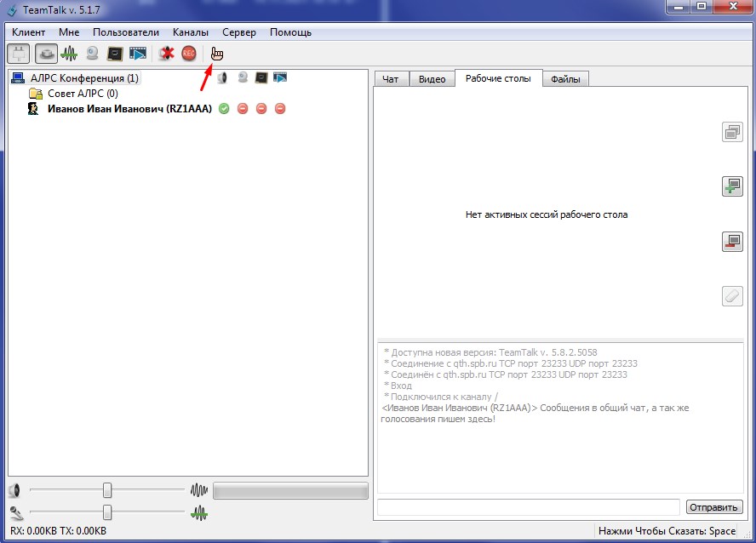Click the desktop sharing toolbar icon
The height and width of the screenshot is (543, 756).
click(x=115, y=54)
